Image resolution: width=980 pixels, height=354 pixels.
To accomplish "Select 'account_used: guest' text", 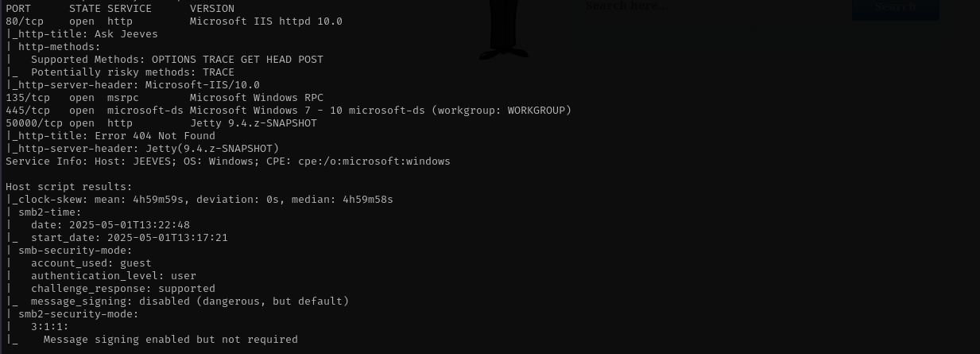I will (x=91, y=263).
